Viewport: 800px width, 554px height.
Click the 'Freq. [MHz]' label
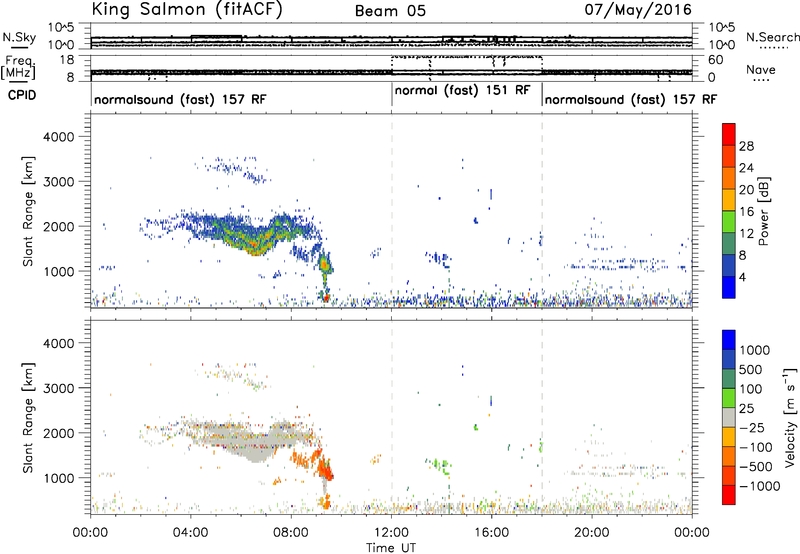18,68
